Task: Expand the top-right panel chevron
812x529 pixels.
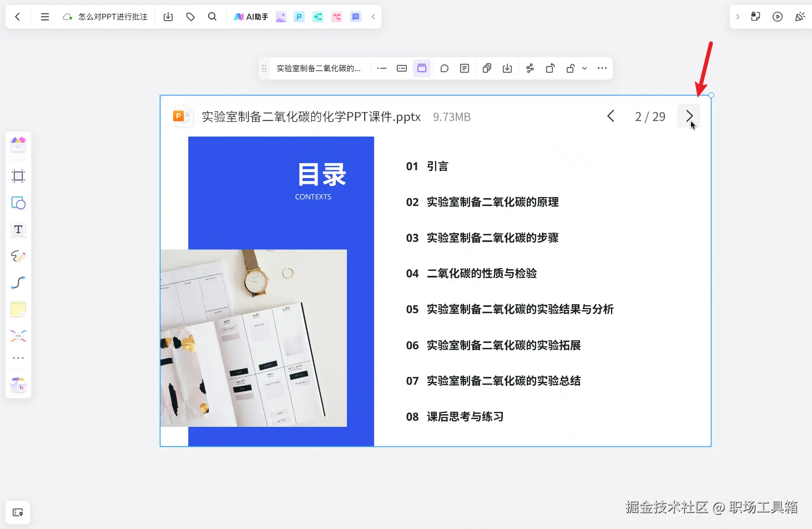Action: click(738, 17)
